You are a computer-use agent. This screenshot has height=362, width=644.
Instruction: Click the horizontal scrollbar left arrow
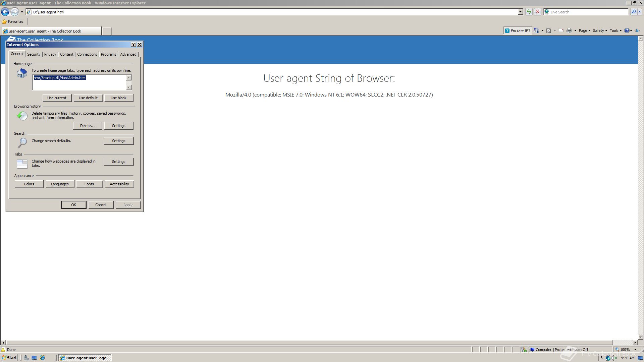click(3, 343)
